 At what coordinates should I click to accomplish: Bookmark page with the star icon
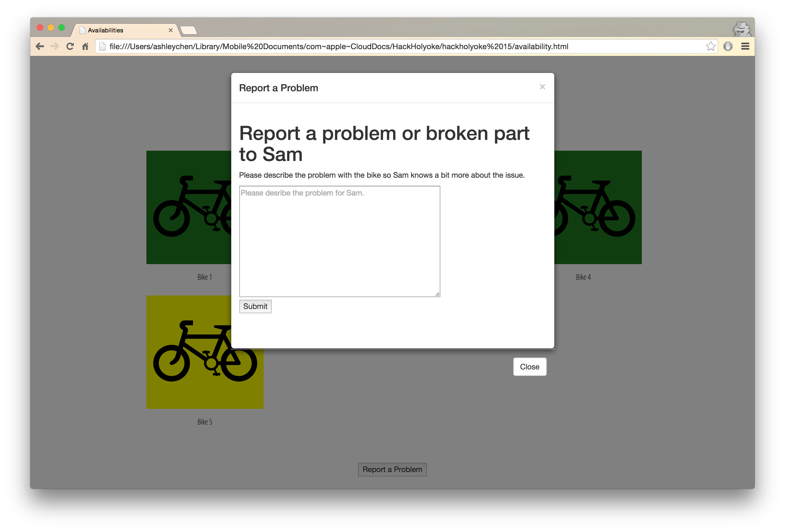(710, 46)
